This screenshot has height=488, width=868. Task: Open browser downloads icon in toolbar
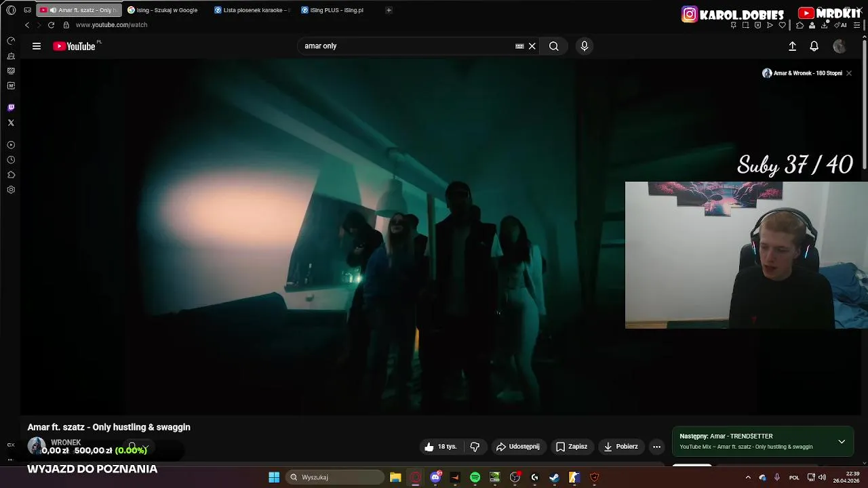(824, 25)
